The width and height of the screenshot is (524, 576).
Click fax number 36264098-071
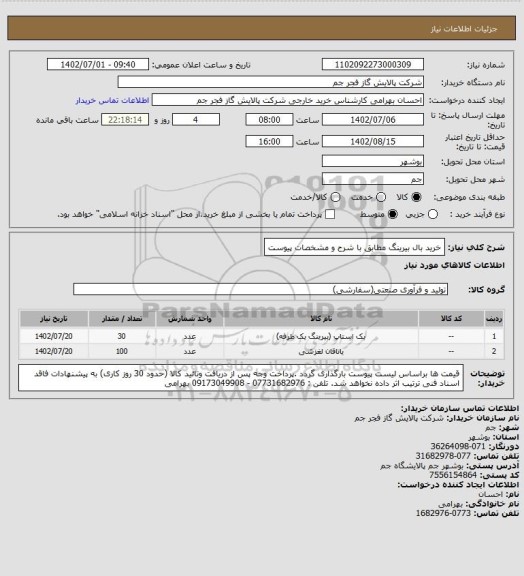coord(457,446)
